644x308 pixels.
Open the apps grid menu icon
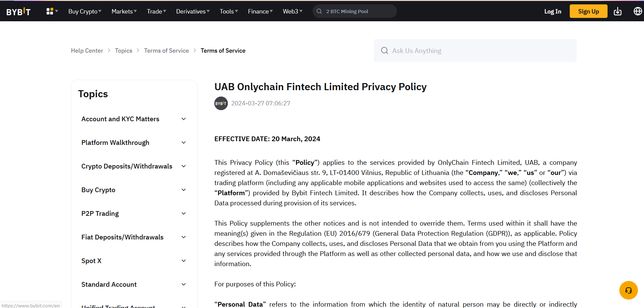[x=50, y=11]
